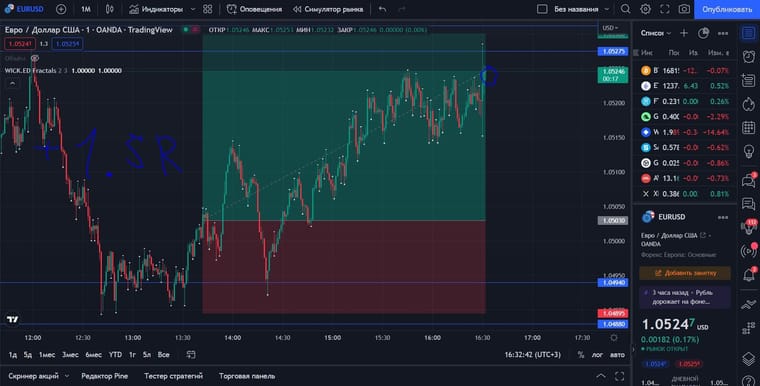Screen dimensions: 760x386
Task: Open go-to-date calendar icon
Action: click(x=191, y=354)
